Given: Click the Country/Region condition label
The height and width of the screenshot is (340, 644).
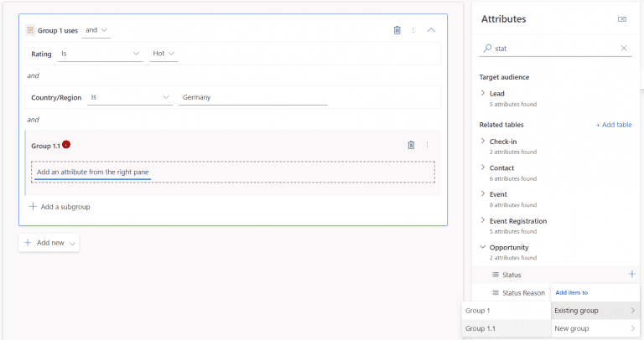Looking at the screenshot, I should pos(56,98).
